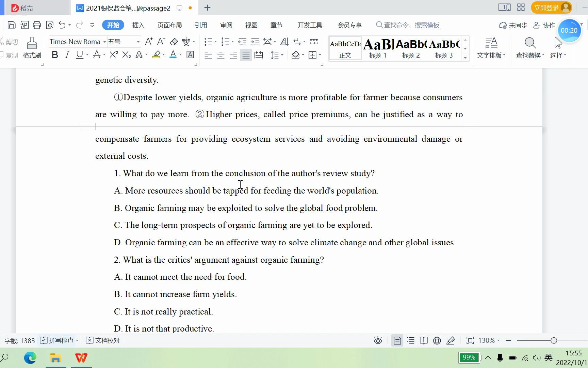
Task: Click the Not Synced (未同步) button
Action: click(513, 25)
